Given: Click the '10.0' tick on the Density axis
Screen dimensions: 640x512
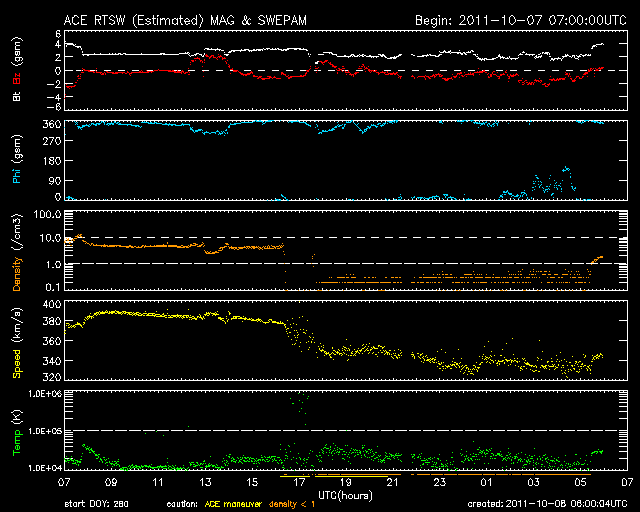Looking at the screenshot, I should tap(51, 238).
